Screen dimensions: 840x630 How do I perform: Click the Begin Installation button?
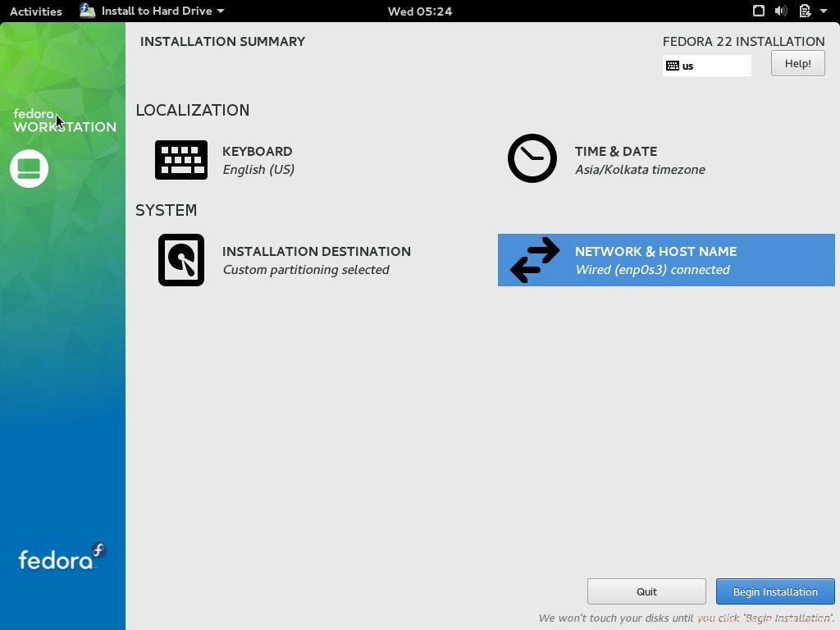[774, 591]
